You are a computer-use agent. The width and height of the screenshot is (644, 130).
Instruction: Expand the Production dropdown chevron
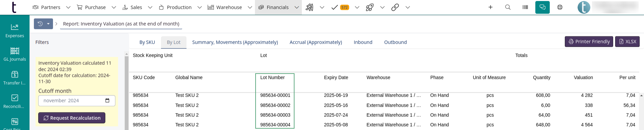pos(200,7)
